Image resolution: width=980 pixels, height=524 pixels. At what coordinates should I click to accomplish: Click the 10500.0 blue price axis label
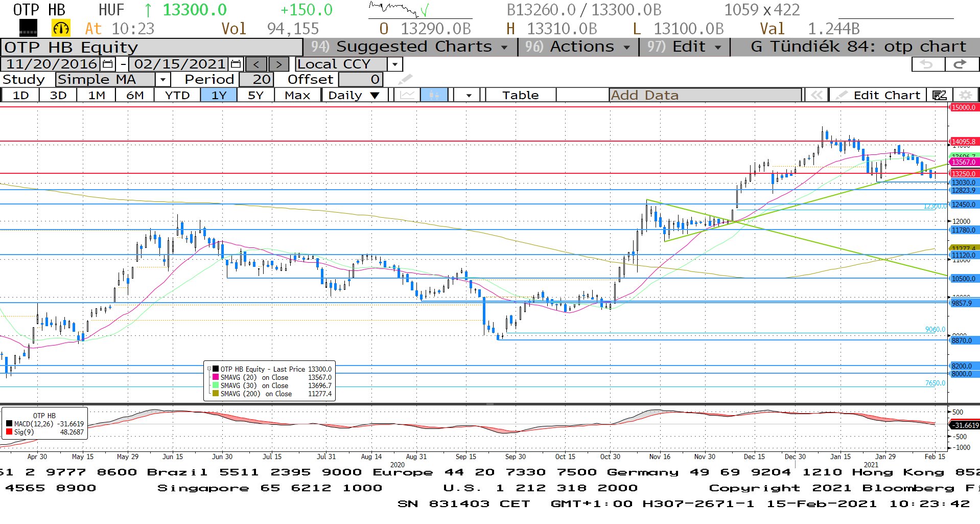pos(964,279)
